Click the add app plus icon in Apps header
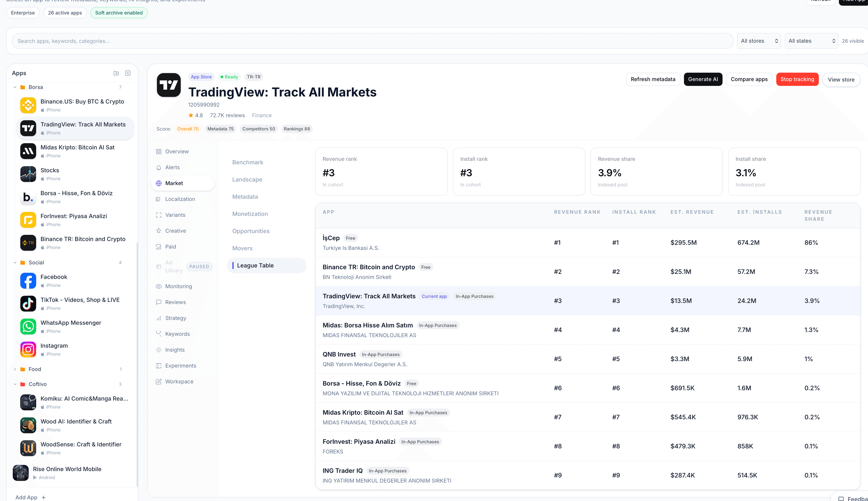This screenshot has width=868, height=501. tap(128, 73)
